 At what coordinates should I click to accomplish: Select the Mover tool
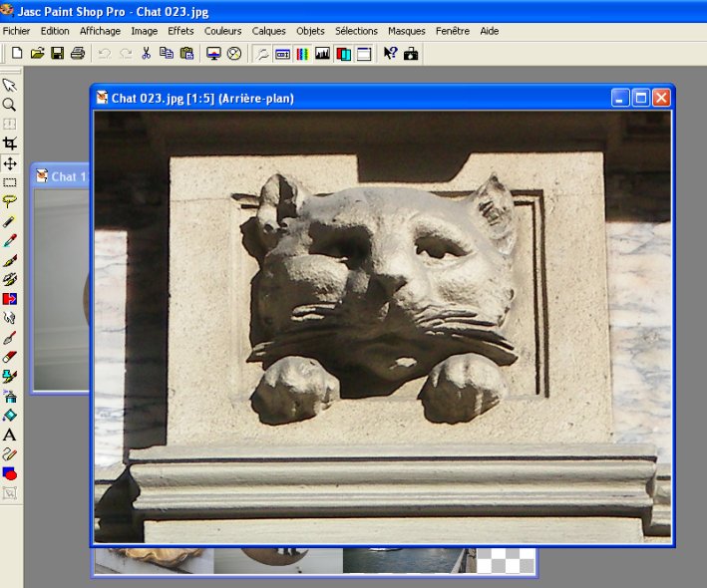pyautogui.click(x=9, y=163)
